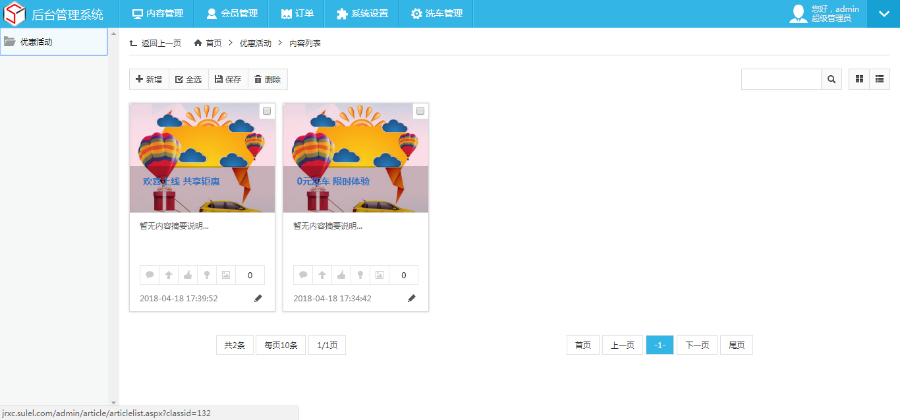900x420 pixels.
Task: Click 上一页 previous page button
Action: [x=622, y=345]
